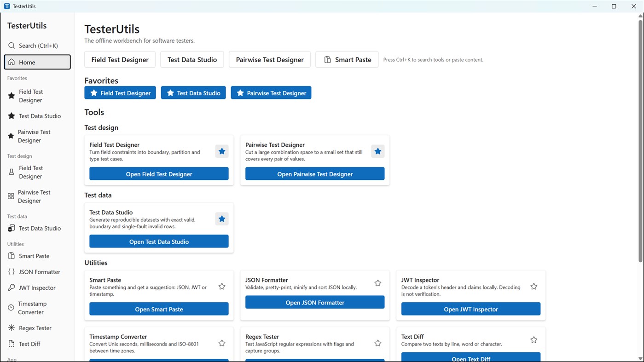Click the Smart Paste button in the top row
This screenshot has width=644, height=362.
pyautogui.click(x=347, y=59)
